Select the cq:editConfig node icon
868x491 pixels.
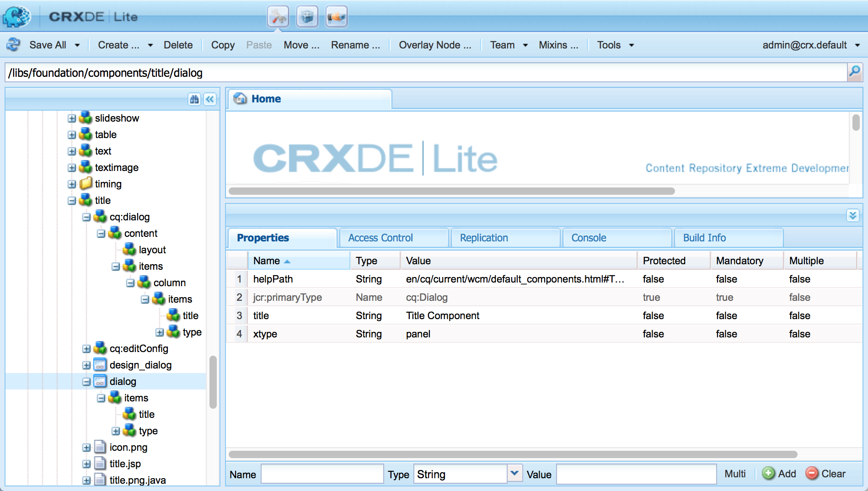pyautogui.click(x=100, y=348)
